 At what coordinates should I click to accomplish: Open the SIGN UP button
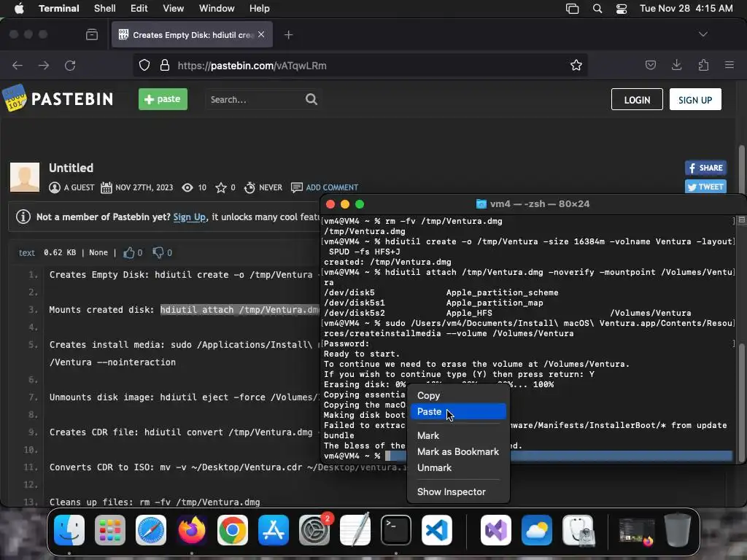point(695,99)
